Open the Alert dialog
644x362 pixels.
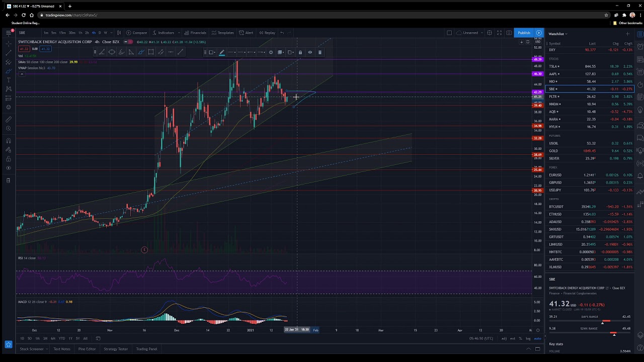pos(246,33)
